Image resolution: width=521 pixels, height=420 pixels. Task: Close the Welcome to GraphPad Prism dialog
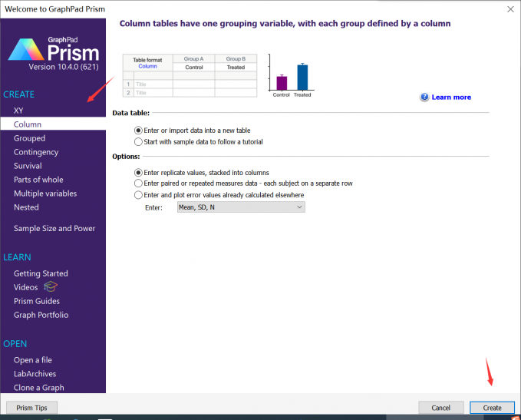[x=510, y=8]
